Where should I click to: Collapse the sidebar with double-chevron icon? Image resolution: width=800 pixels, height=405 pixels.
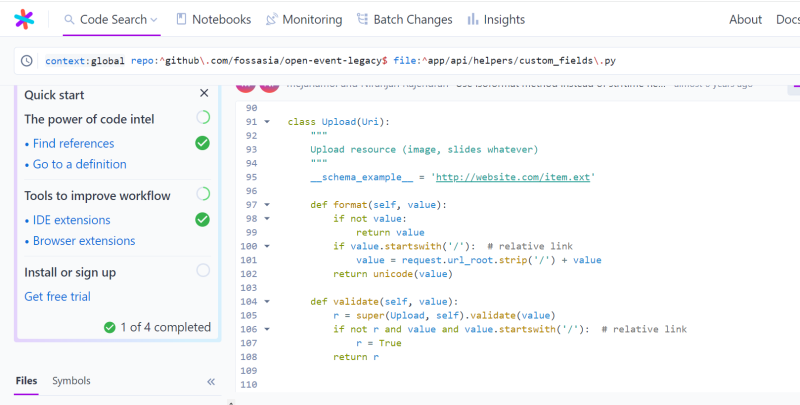coord(211,381)
